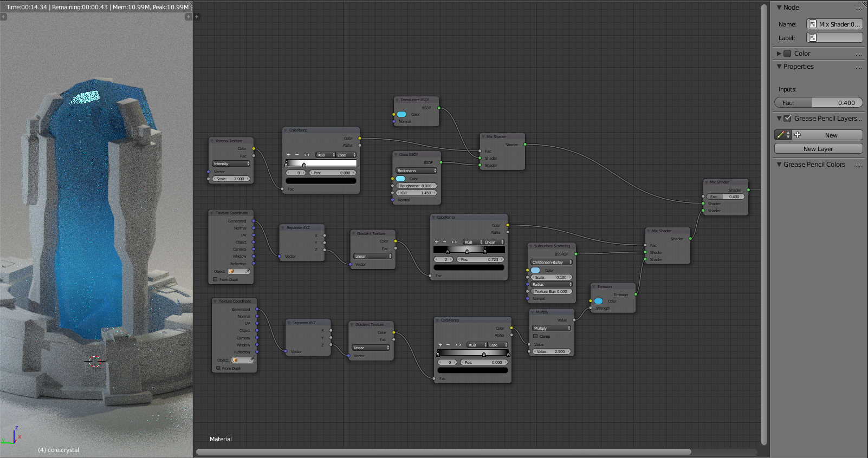Click the New Layer button
The height and width of the screenshot is (458, 868).
pos(818,149)
